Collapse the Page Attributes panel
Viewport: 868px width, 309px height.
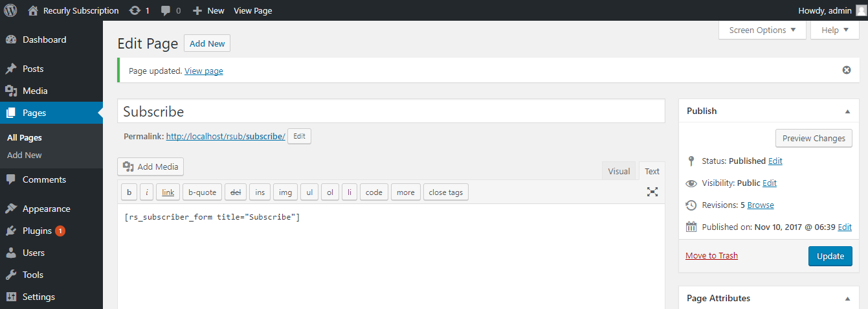tap(847, 299)
